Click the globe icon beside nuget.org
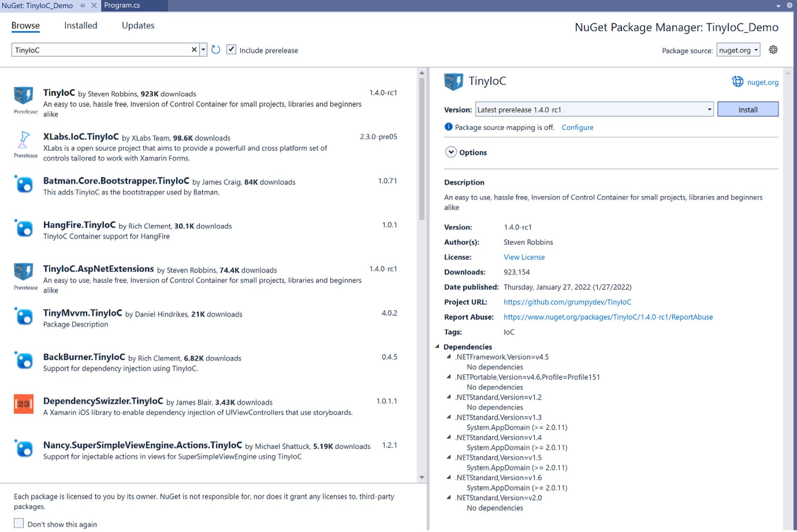The width and height of the screenshot is (797, 532). coord(738,81)
